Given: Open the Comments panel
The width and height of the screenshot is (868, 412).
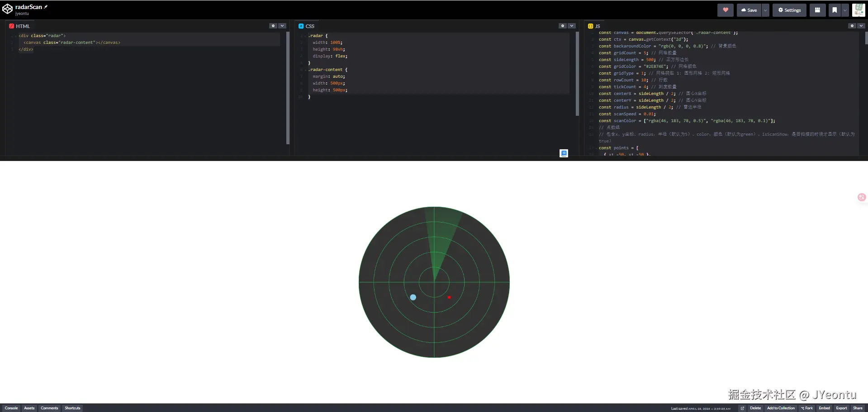Looking at the screenshot, I should point(49,408).
